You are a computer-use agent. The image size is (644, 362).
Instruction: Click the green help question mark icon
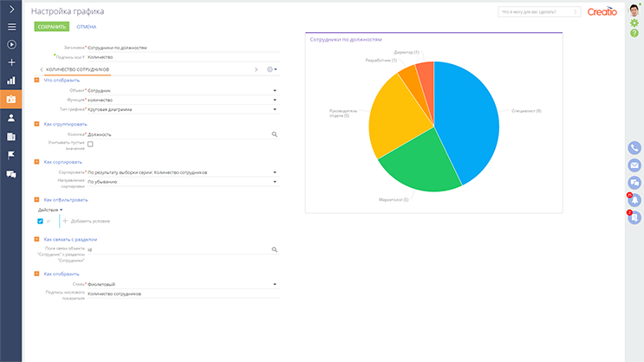(x=634, y=32)
